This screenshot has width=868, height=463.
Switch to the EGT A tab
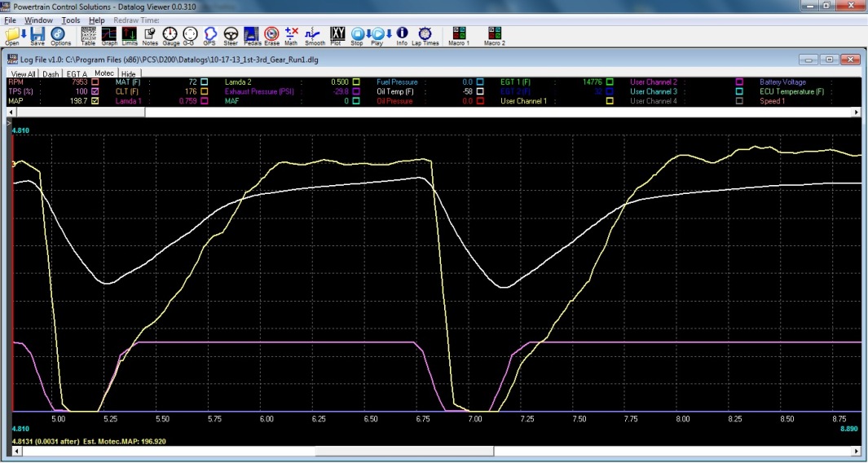point(77,73)
